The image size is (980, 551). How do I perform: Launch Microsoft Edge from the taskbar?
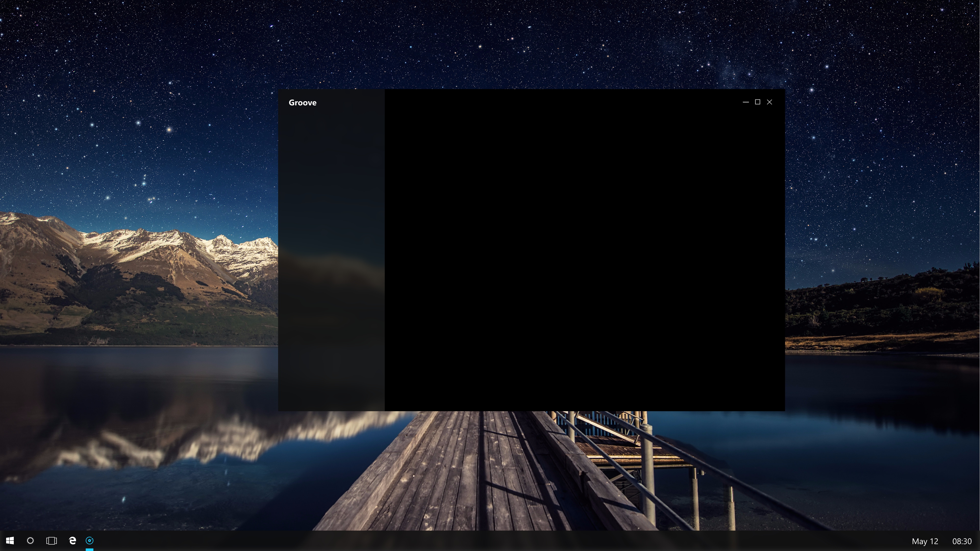tap(72, 540)
